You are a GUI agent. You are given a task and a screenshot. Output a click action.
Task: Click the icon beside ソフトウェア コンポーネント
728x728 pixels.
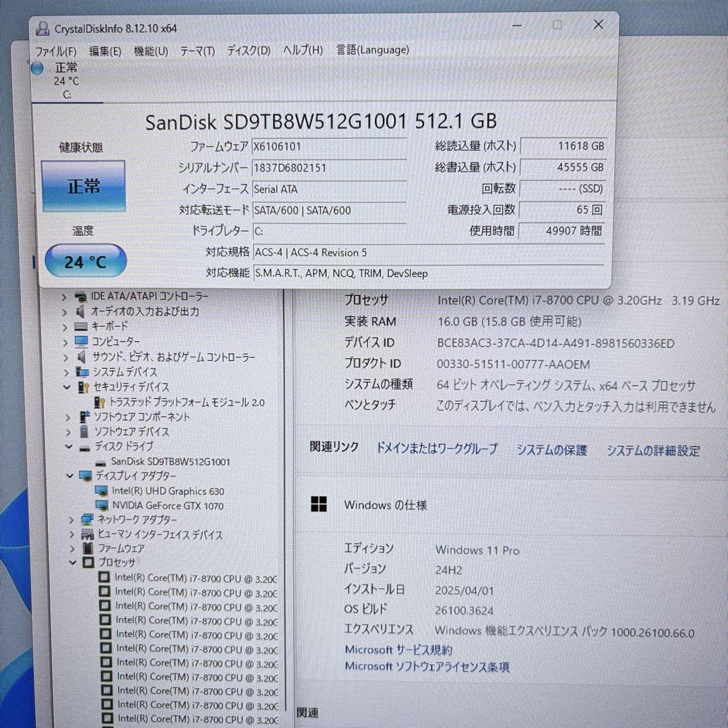[x=84, y=417]
